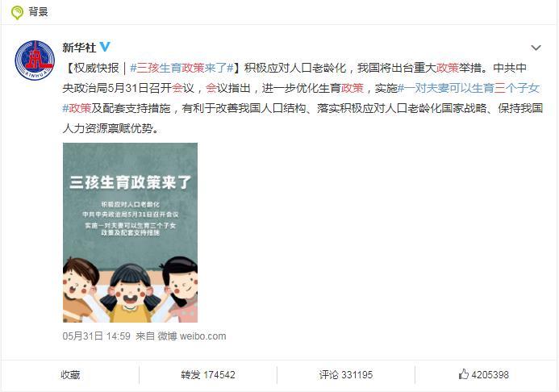
Task: Open 评论 331195 comments
Action: (346, 374)
